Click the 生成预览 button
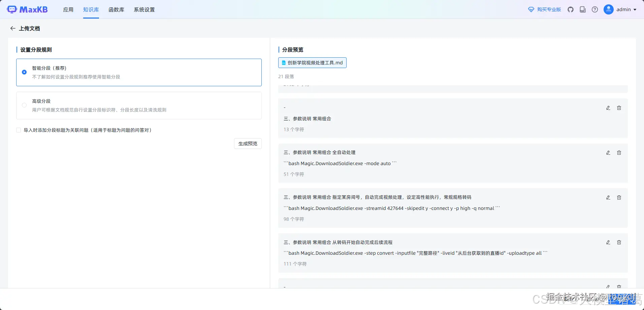 (x=248, y=144)
